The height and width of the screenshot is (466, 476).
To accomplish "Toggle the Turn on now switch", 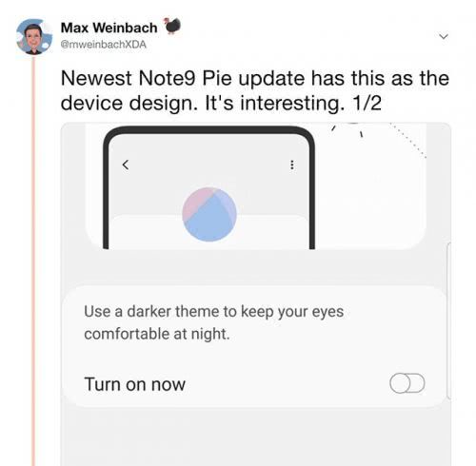I will point(407,383).
